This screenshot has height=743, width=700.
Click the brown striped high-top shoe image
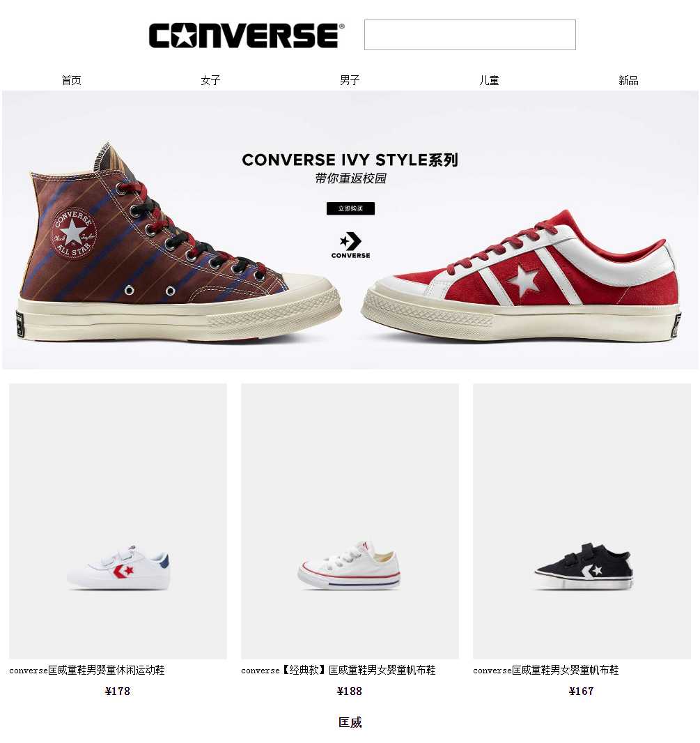(178, 242)
